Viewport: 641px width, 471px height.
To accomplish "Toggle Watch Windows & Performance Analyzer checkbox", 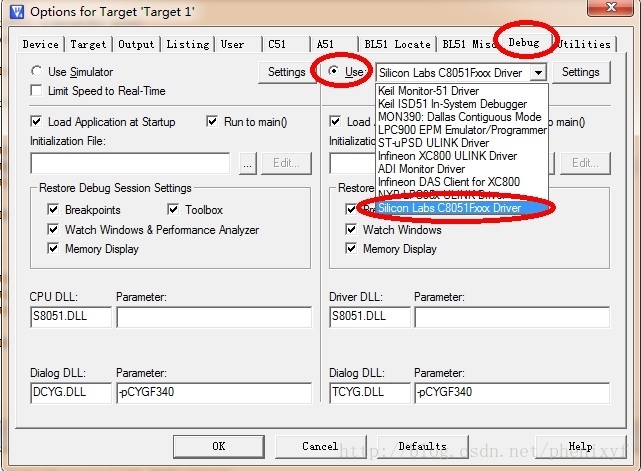I will 53,229.
